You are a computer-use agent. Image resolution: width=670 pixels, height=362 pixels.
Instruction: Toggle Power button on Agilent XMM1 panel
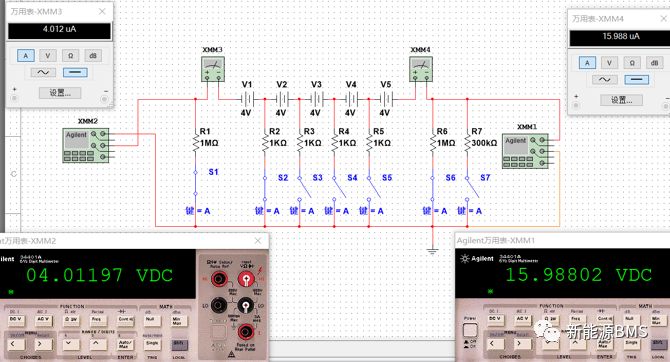pyautogui.click(x=470, y=330)
